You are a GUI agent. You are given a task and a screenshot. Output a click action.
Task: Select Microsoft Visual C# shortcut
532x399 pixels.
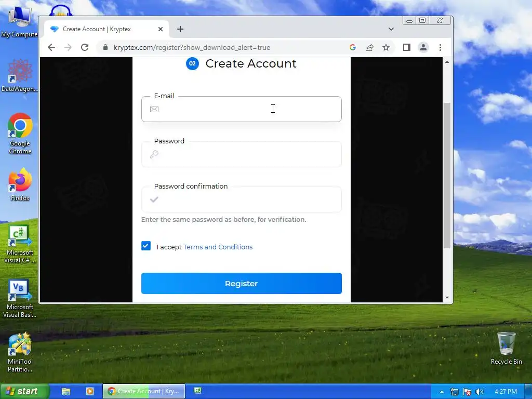click(20, 244)
